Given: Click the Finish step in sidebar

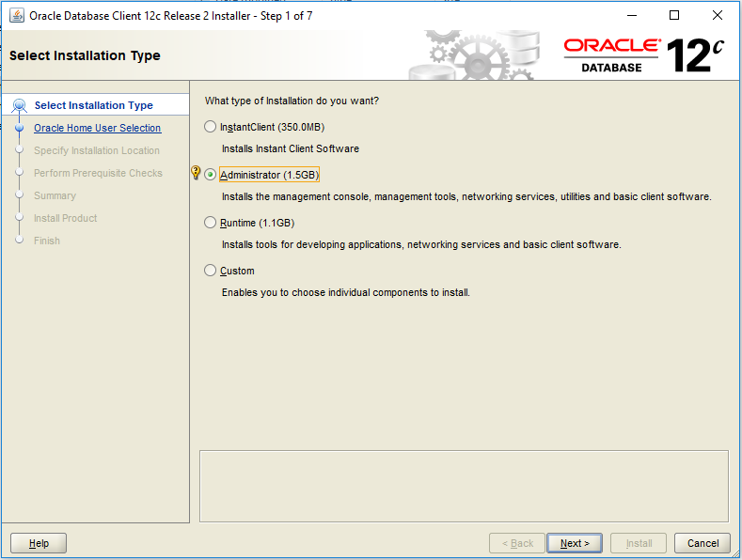Looking at the screenshot, I should click(47, 241).
